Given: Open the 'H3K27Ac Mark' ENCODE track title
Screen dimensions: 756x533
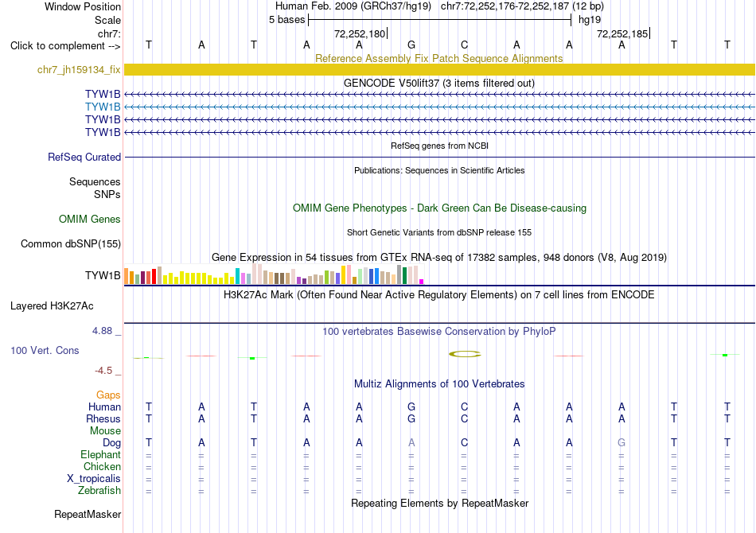Looking at the screenshot, I should [x=438, y=295].
